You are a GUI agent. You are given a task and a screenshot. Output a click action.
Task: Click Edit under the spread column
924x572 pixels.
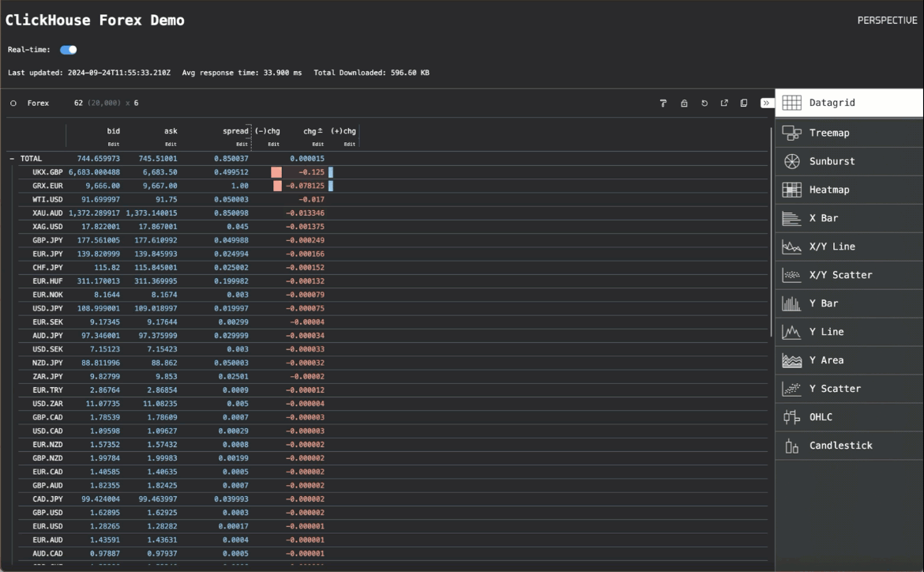click(242, 145)
